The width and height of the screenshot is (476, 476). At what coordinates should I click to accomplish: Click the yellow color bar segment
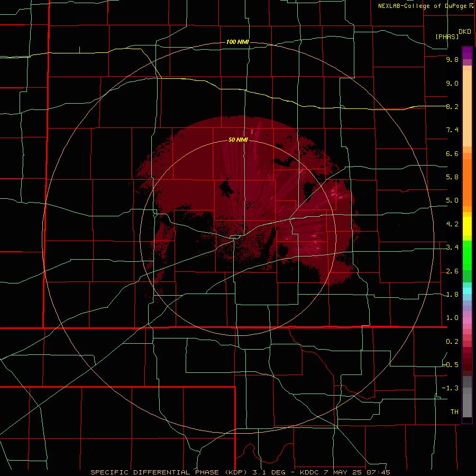click(467, 226)
